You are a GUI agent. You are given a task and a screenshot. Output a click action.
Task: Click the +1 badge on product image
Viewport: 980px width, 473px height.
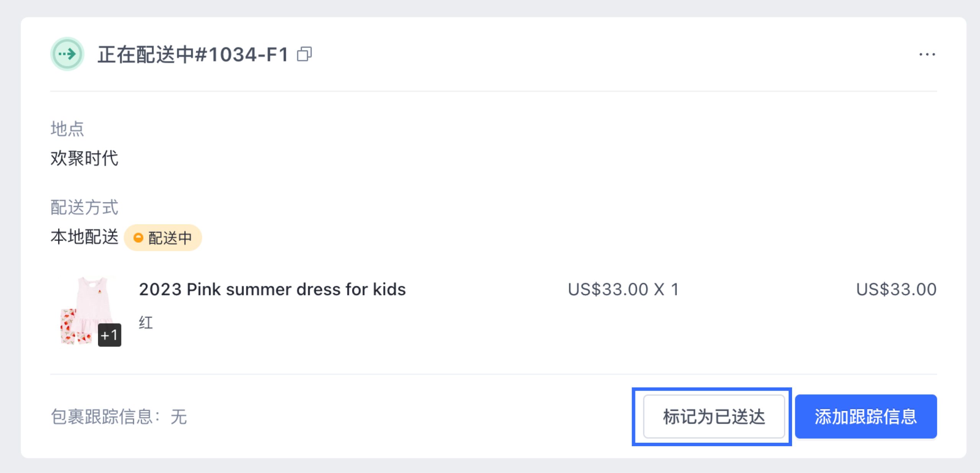pyautogui.click(x=109, y=335)
